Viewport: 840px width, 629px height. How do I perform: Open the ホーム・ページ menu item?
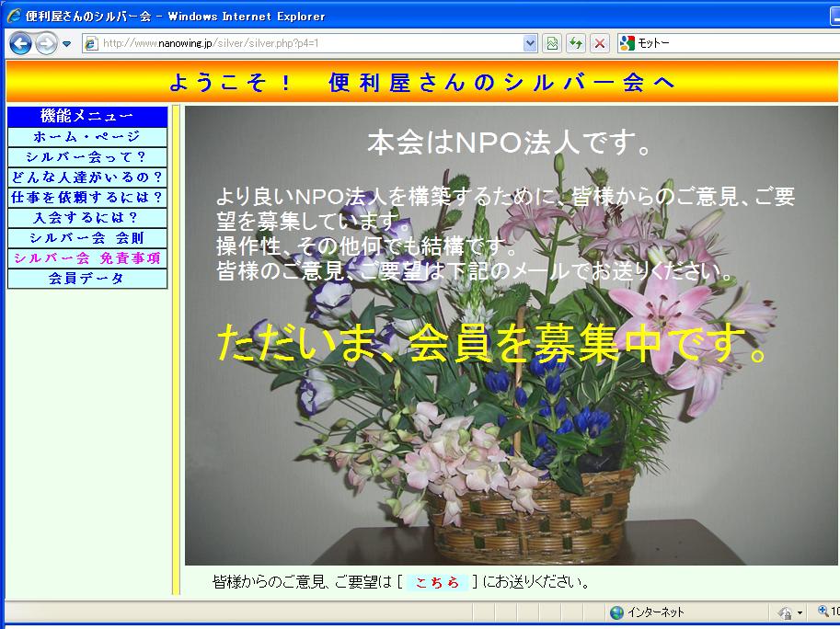[x=87, y=137]
